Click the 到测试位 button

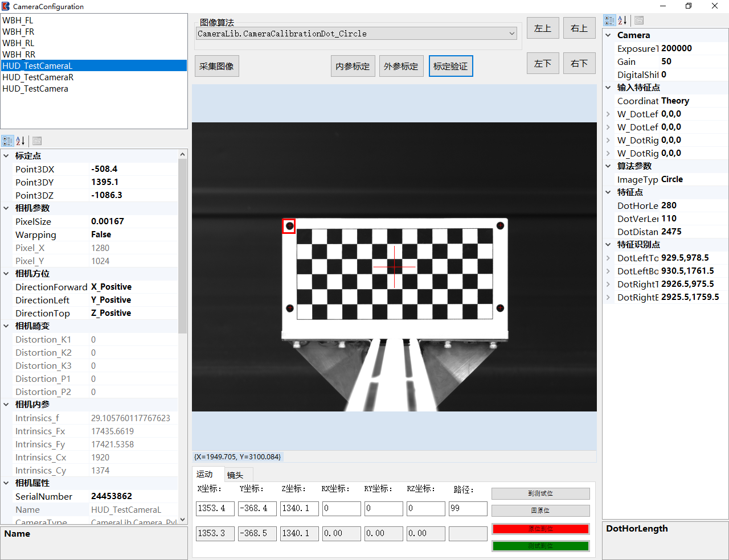540,493
